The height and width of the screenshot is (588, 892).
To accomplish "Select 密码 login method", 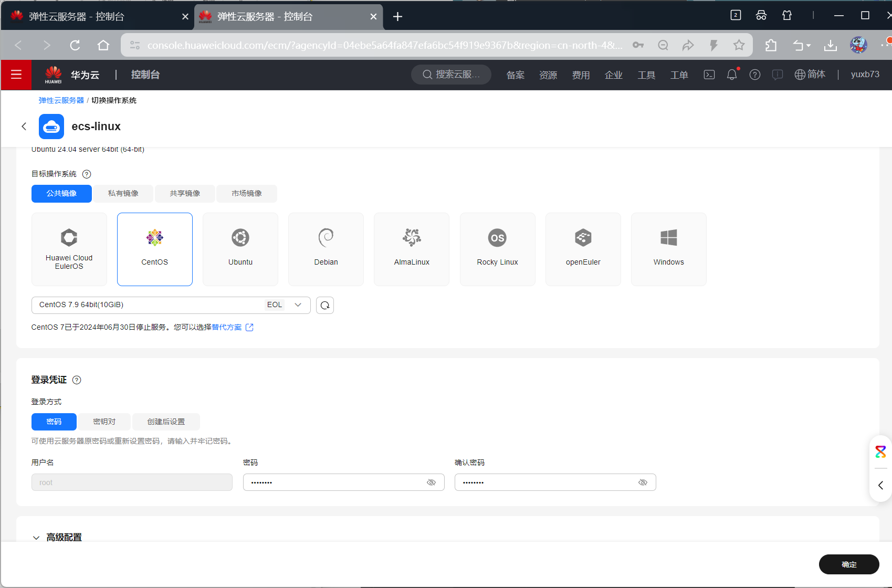I will 54,422.
